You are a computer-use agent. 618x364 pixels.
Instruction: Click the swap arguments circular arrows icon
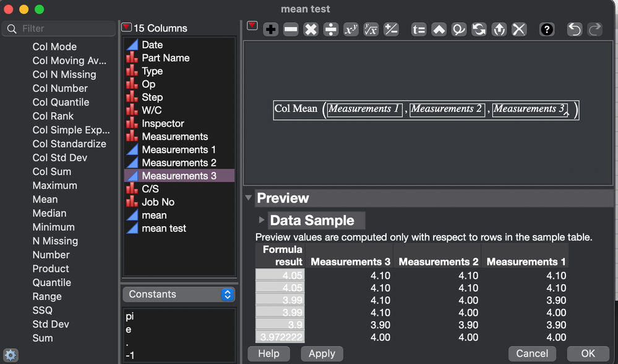pos(479,30)
